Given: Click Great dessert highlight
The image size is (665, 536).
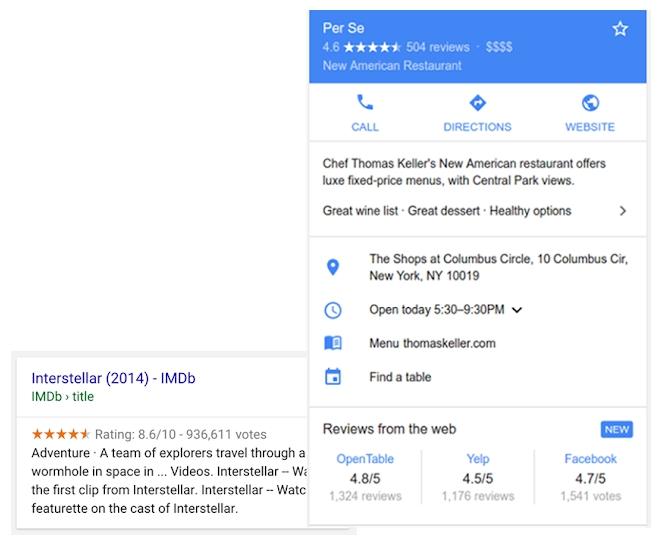Looking at the screenshot, I should pos(443,211).
